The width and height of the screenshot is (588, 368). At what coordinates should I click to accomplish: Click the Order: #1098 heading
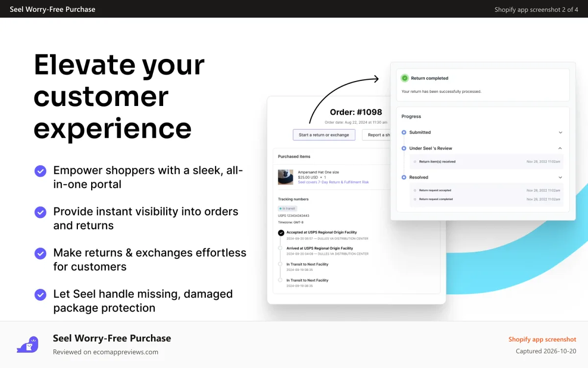point(356,112)
